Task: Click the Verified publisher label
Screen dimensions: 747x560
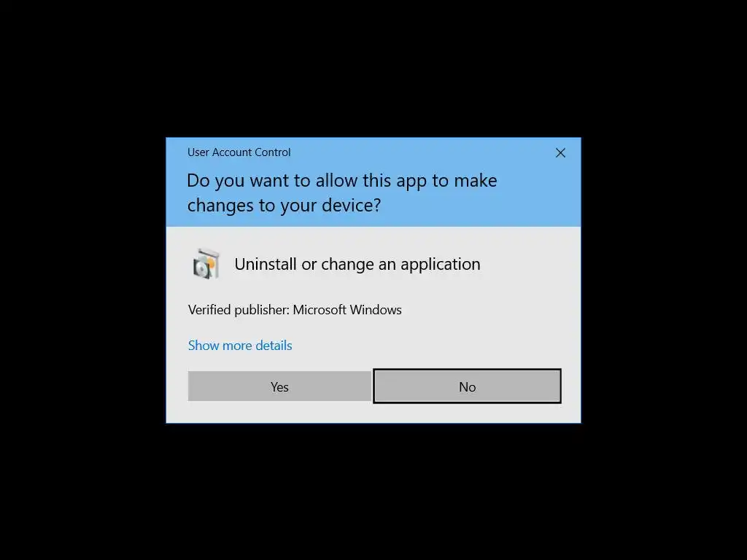Action: coord(239,310)
